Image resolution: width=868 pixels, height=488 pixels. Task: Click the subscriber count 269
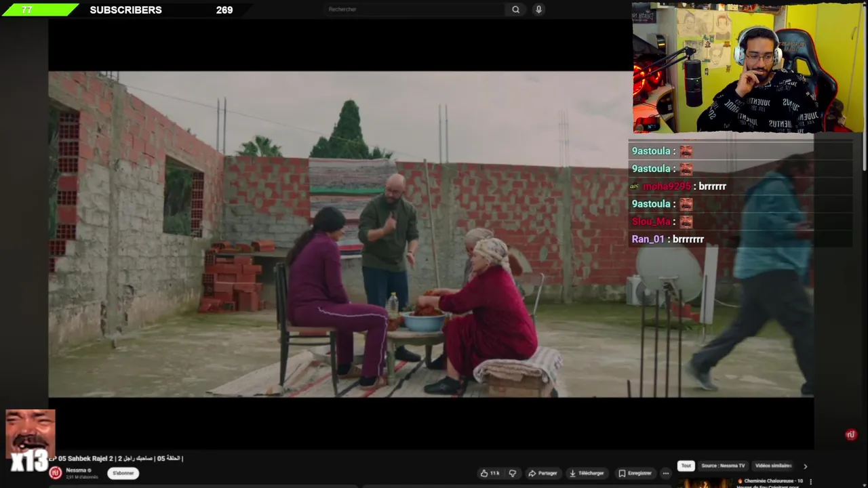click(224, 10)
